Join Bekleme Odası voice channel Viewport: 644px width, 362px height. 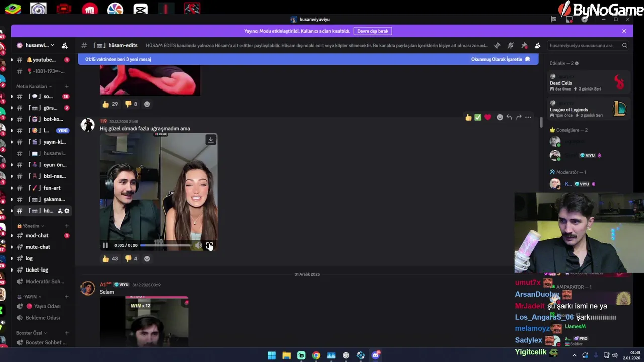[x=43, y=318]
